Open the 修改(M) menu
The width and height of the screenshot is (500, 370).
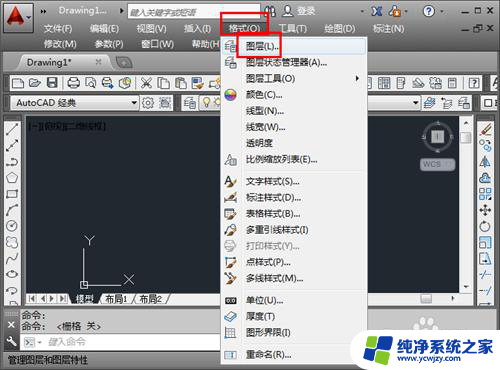(60, 44)
